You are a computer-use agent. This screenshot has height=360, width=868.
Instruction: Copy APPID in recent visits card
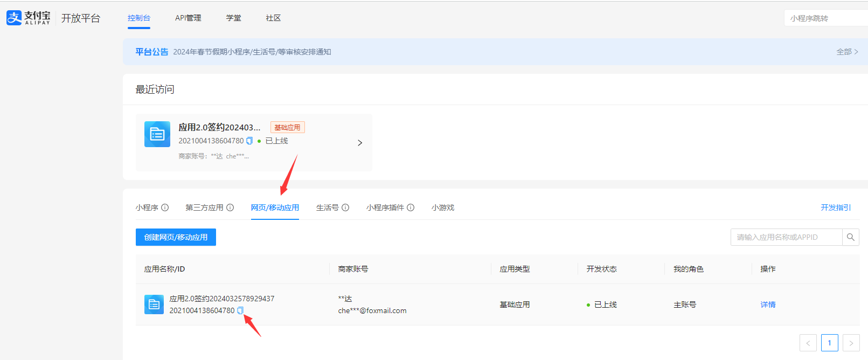(x=249, y=141)
